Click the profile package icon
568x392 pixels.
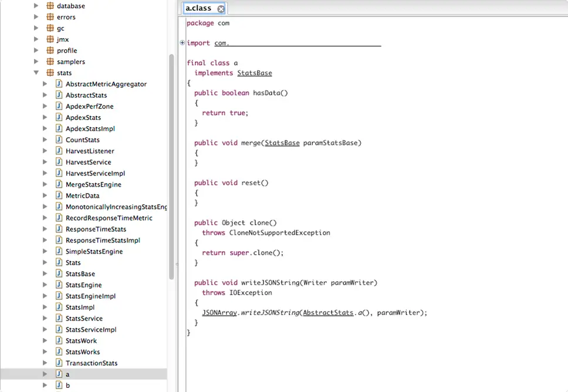(x=50, y=50)
